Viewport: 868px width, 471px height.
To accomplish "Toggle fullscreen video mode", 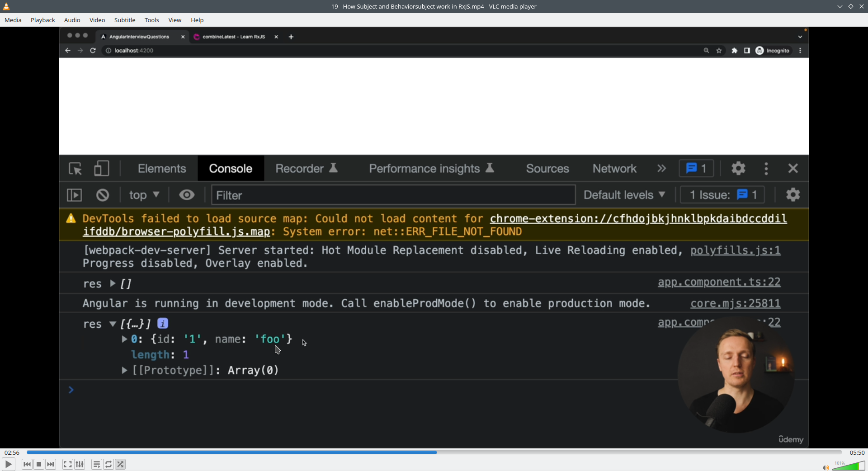I will point(67,464).
